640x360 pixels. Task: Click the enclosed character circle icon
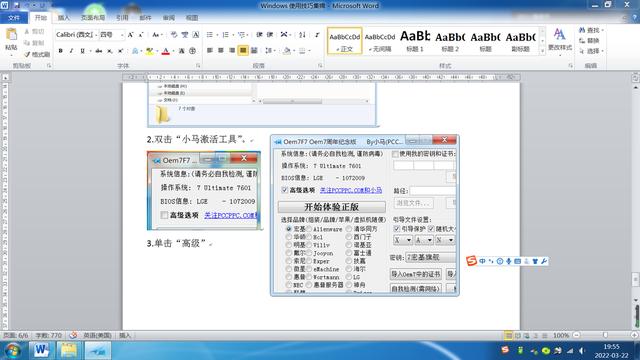[192, 51]
